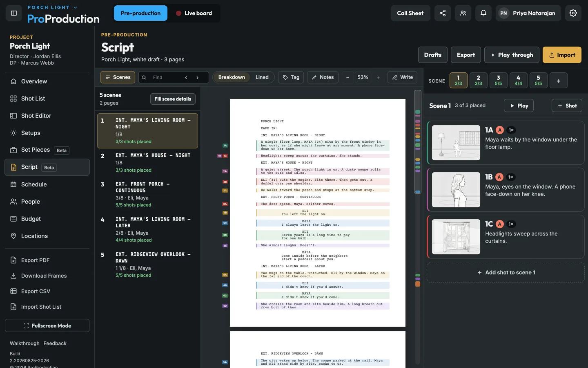Screen dimensions: 588x368
Task: Open Locations in sidebar
Action: [47, 236]
